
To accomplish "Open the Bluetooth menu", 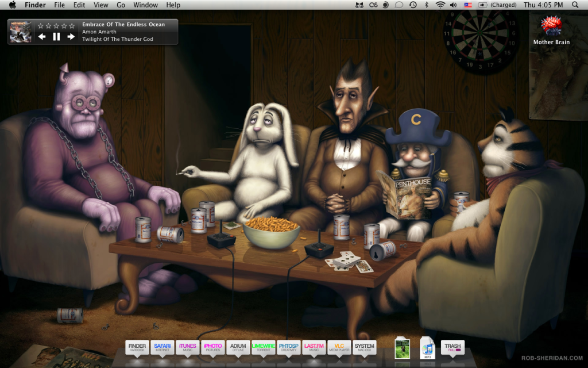I will pyautogui.click(x=427, y=5).
